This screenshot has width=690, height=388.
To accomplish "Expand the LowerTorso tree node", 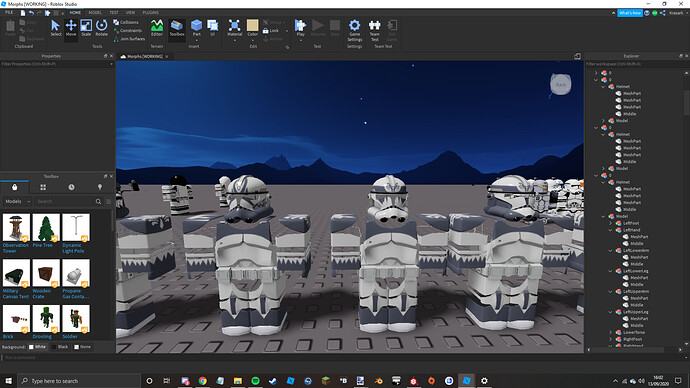I will pos(611,333).
